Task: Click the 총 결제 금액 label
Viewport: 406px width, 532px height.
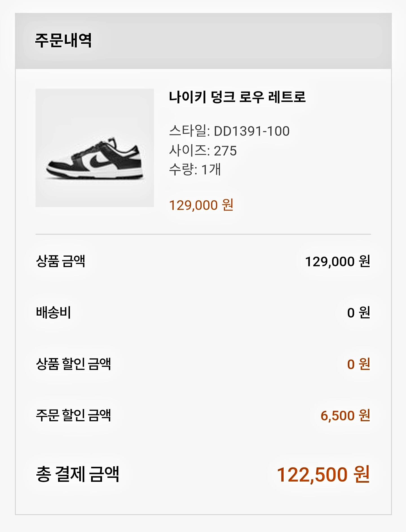Action: point(78,474)
